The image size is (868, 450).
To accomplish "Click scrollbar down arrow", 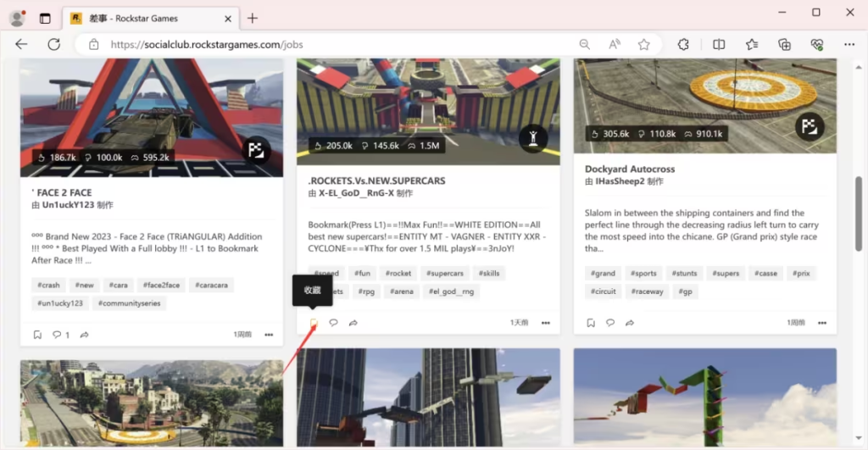I will click(x=859, y=438).
